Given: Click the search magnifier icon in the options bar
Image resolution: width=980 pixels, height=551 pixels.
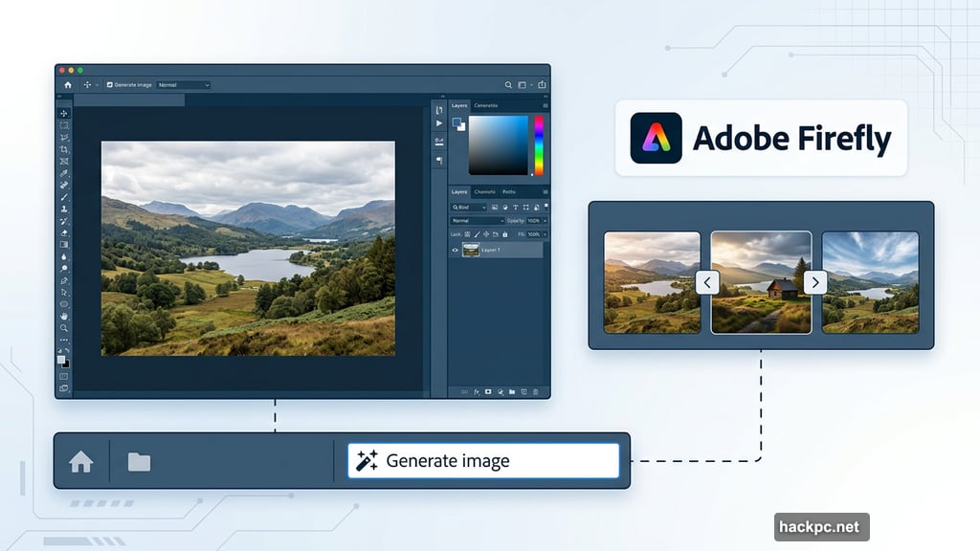Looking at the screenshot, I should [x=508, y=84].
